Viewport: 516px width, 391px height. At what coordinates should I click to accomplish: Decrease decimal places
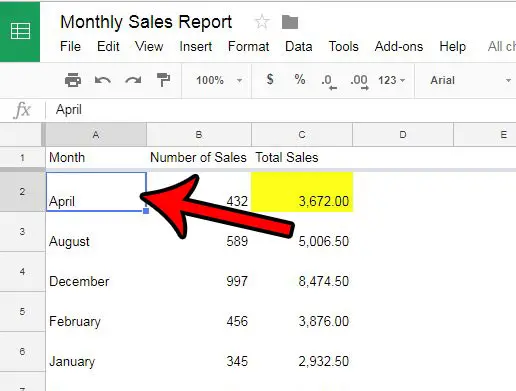pyautogui.click(x=329, y=82)
